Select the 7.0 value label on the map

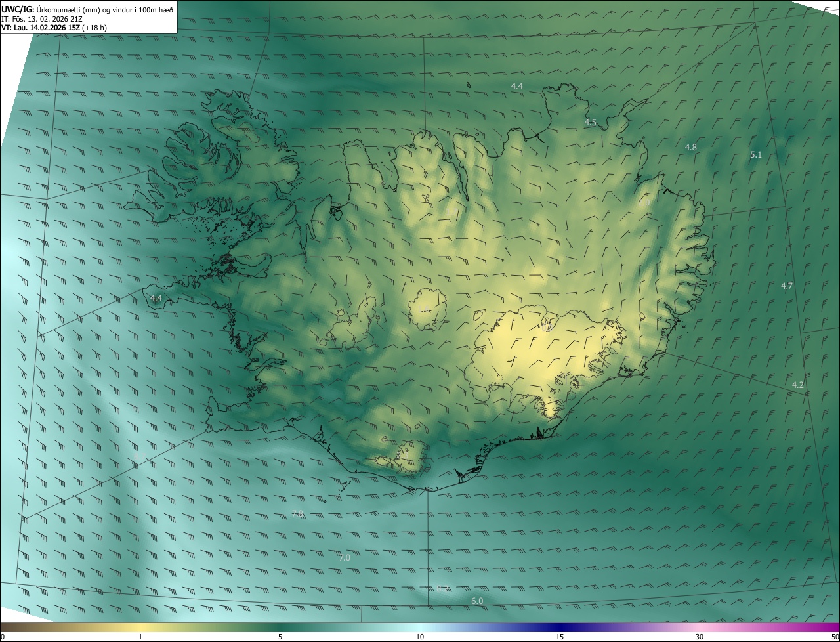point(345,558)
